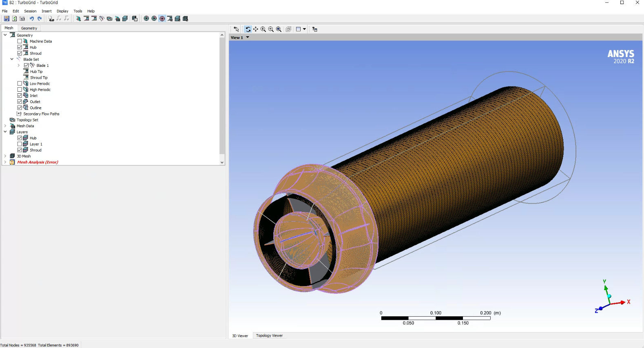Uncheck the Shroud geometry checkbox
644x348 pixels.
coord(20,53)
